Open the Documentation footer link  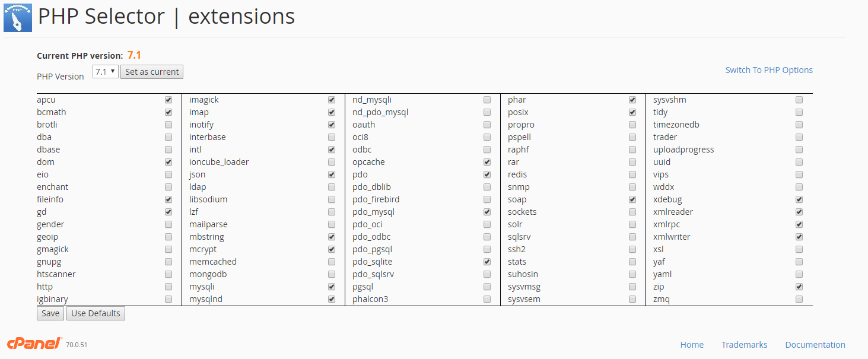815,345
